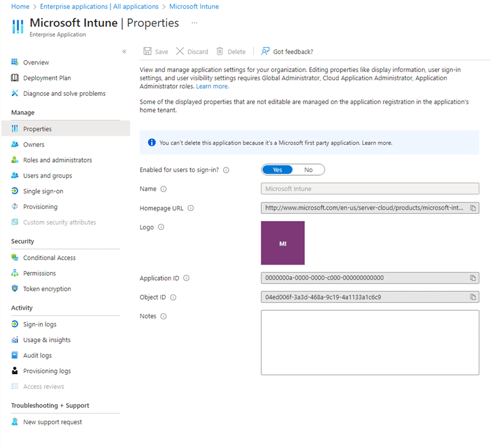
Task: Click the Owners people icon
Action: tap(15, 144)
